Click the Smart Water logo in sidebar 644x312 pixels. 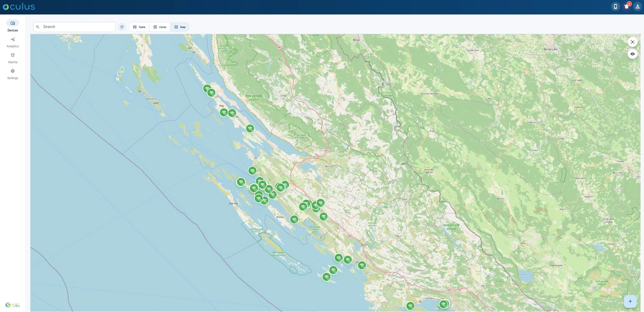point(13,305)
